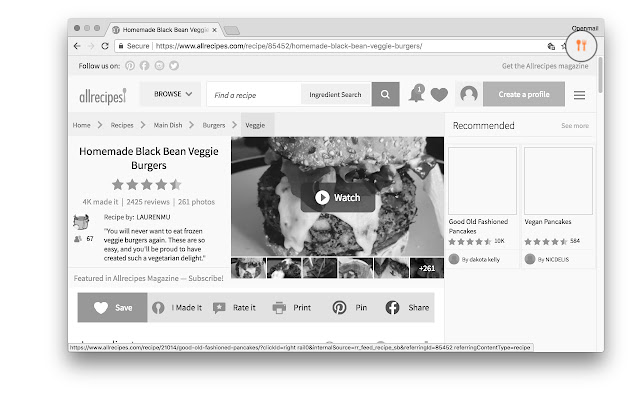The image size is (640, 400).
Task: Open favorites heart icon in header
Action: (439, 95)
